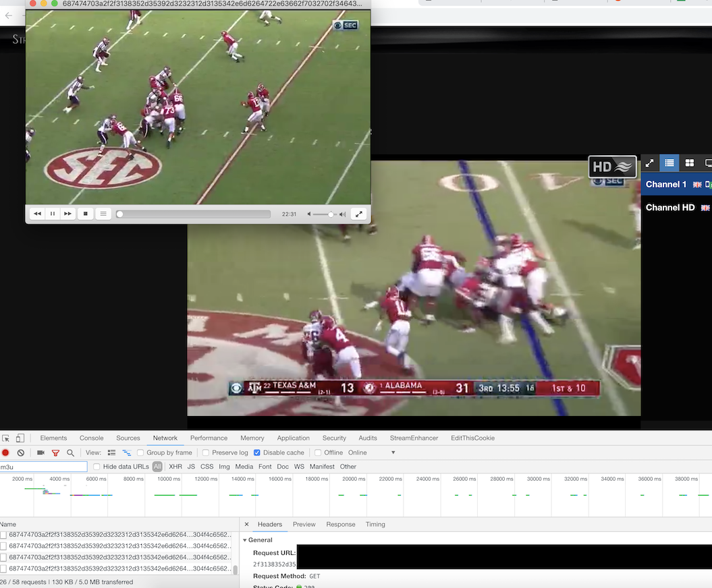Click the network search magnifier icon
Viewport: 712px width, 588px height.
[70, 452]
